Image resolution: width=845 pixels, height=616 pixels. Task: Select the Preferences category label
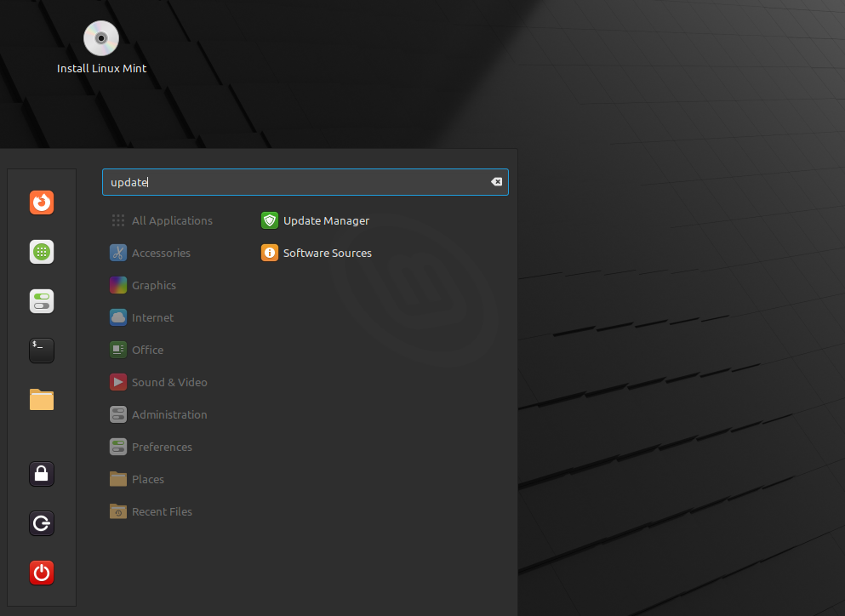(x=162, y=448)
